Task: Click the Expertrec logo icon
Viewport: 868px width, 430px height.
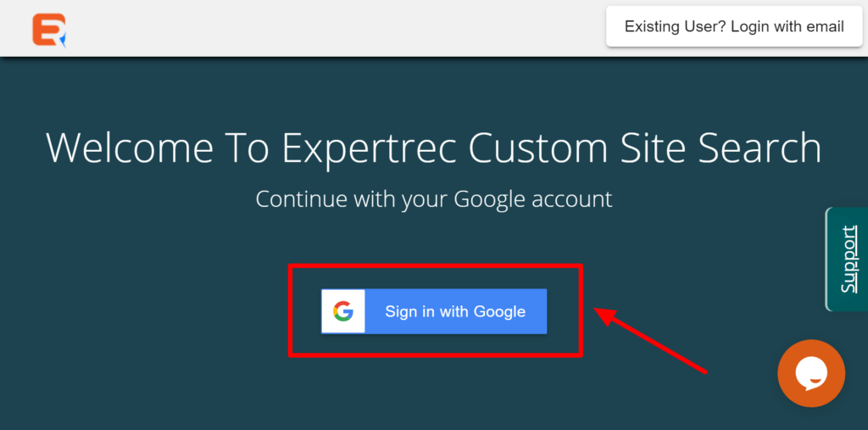Action: (x=49, y=30)
